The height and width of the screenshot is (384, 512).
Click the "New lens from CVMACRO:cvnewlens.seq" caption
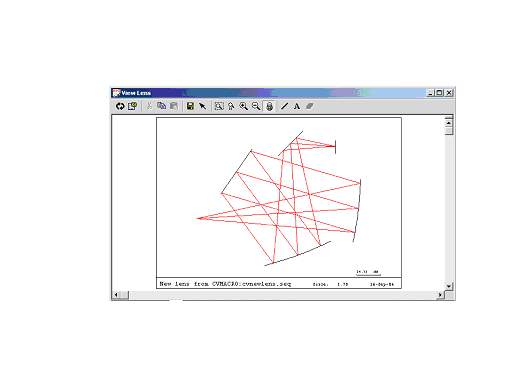tap(225, 284)
